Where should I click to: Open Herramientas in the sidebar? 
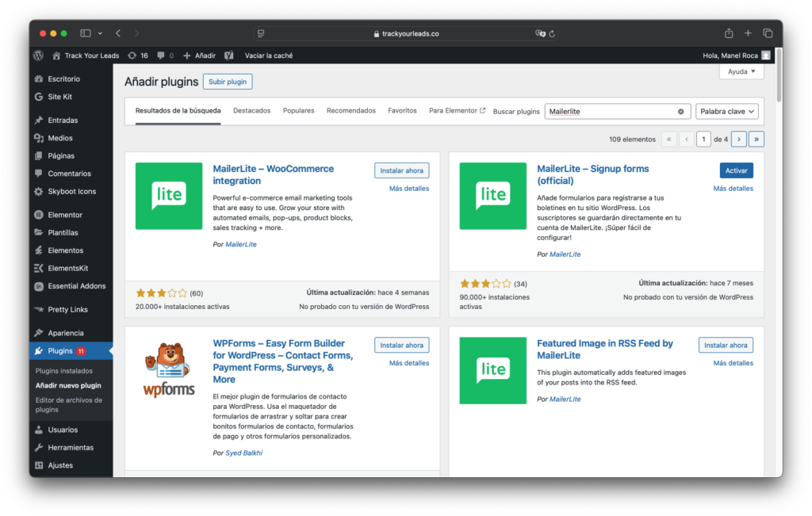71,448
